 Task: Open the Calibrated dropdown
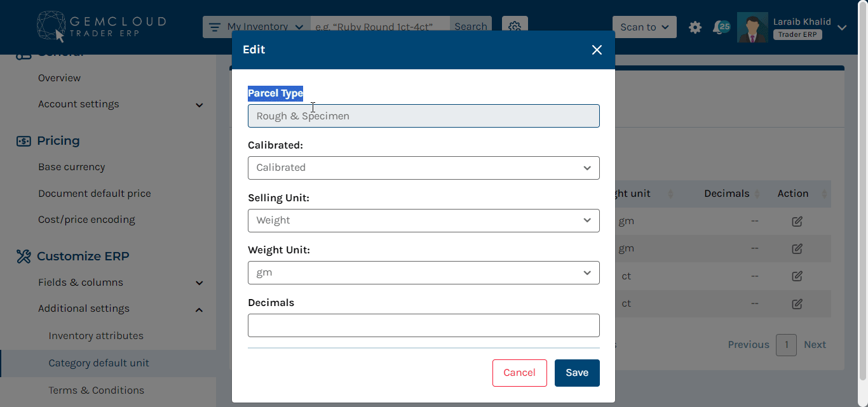[424, 168]
